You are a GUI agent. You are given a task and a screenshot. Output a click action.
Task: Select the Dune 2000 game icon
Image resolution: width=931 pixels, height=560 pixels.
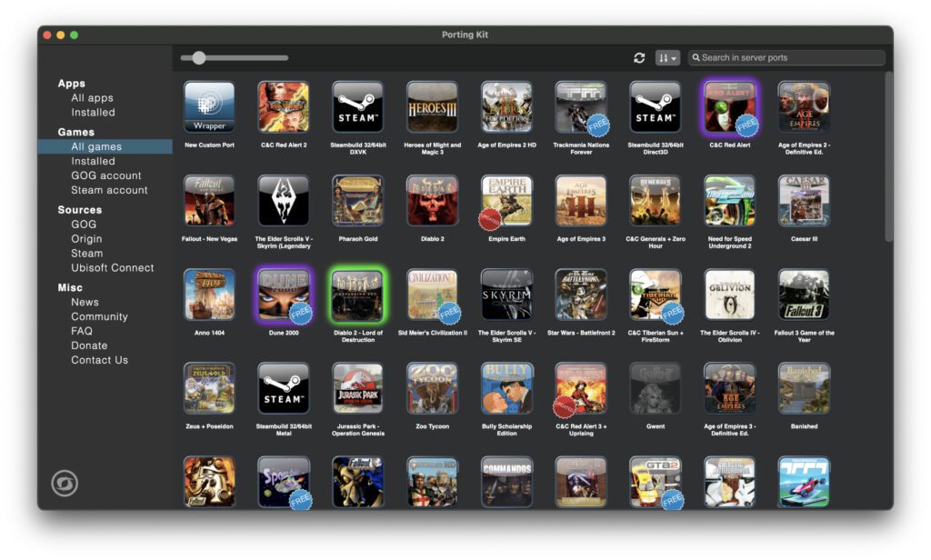(x=284, y=295)
